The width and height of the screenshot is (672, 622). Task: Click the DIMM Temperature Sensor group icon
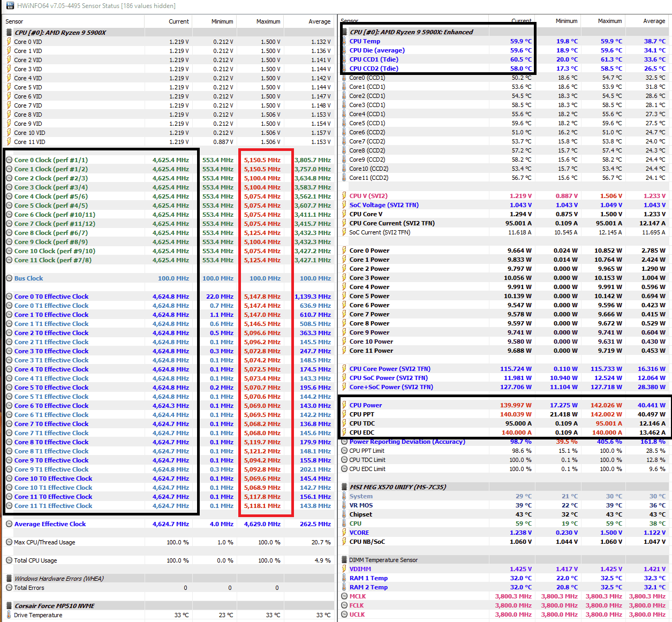[344, 560]
